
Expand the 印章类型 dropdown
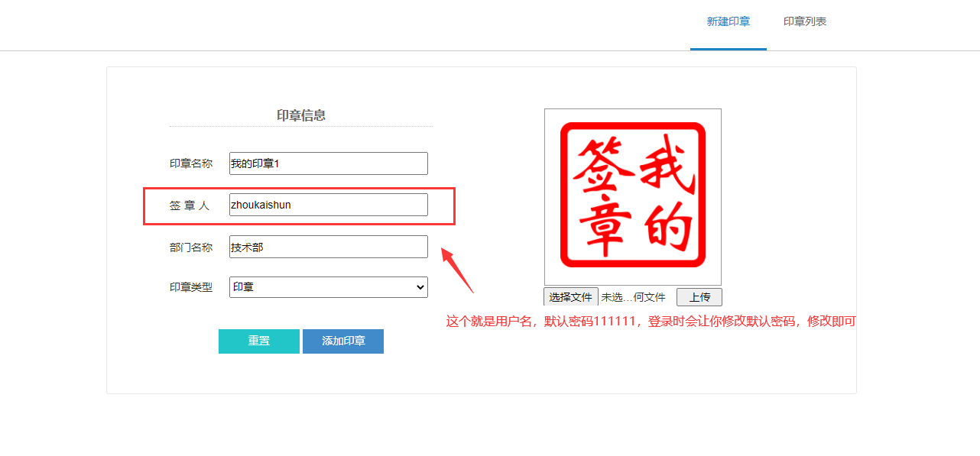[x=329, y=287]
